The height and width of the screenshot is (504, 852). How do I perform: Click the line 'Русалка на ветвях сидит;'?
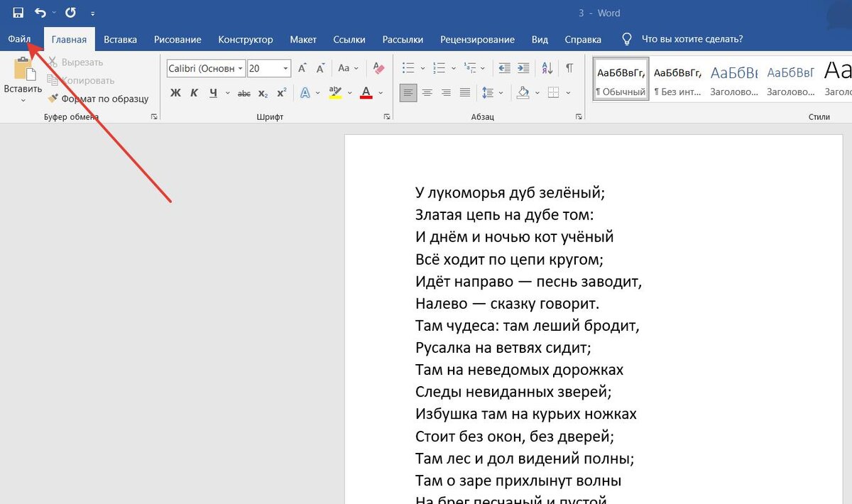coord(503,348)
